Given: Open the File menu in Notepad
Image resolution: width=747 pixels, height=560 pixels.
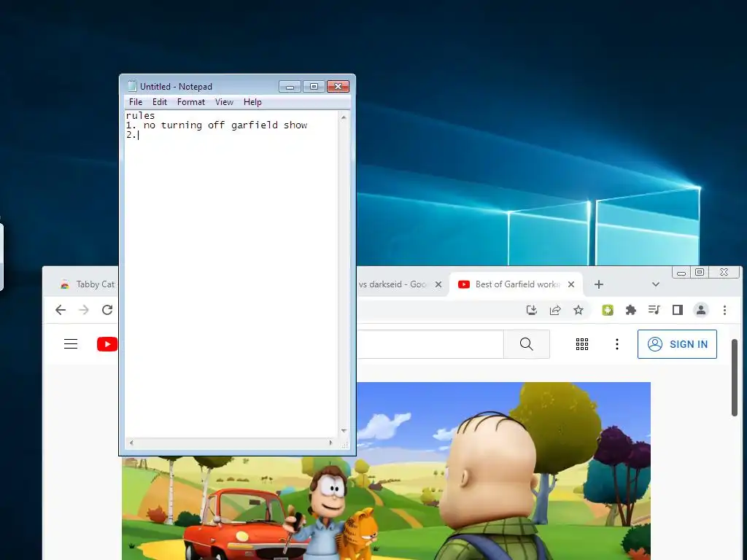Looking at the screenshot, I should tap(136, 102).
